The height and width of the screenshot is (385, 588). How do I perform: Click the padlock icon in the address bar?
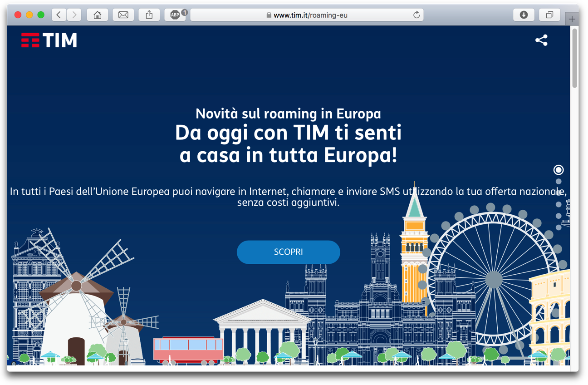coord(268,15)
